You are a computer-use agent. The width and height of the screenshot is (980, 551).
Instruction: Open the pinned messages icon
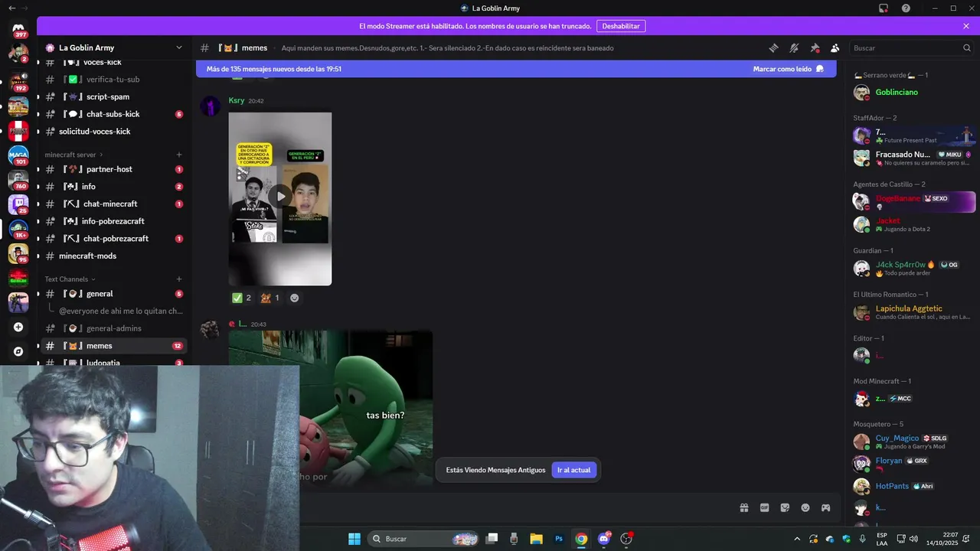[815, 47]
